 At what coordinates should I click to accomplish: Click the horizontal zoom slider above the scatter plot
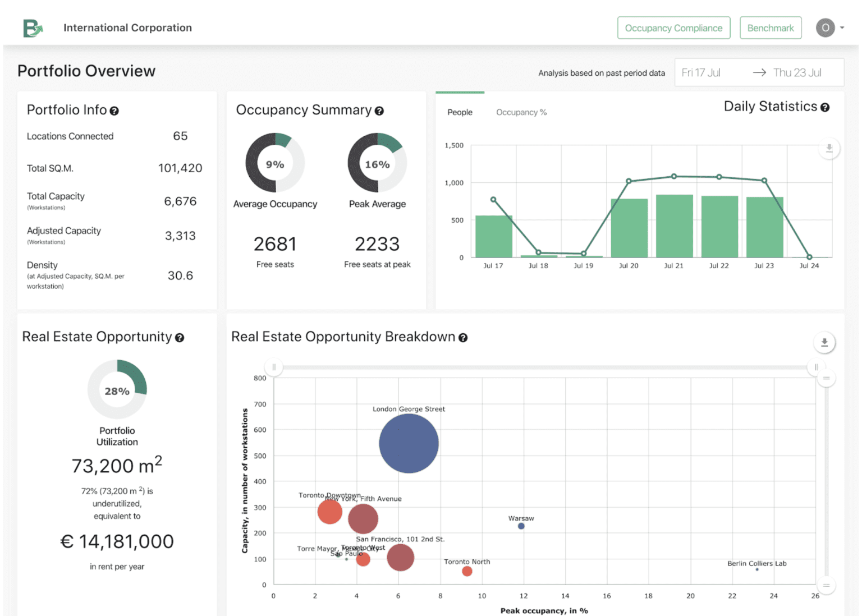click(273, 367)
